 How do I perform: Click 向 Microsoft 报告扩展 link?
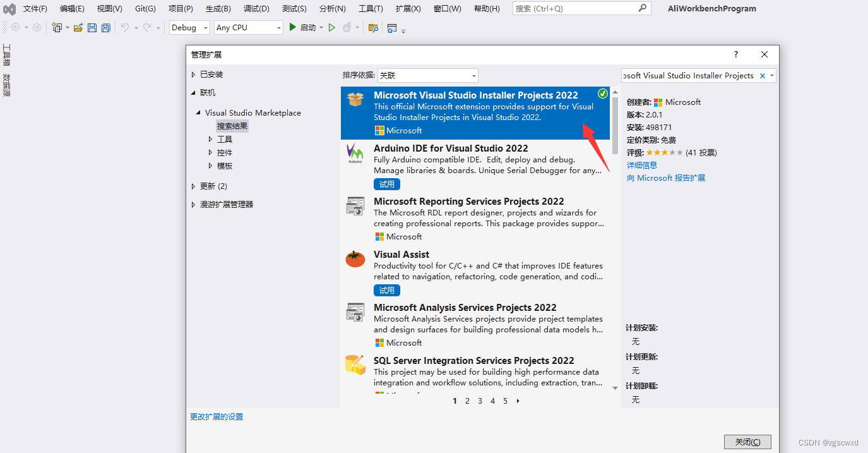click(x=666, y=178)
